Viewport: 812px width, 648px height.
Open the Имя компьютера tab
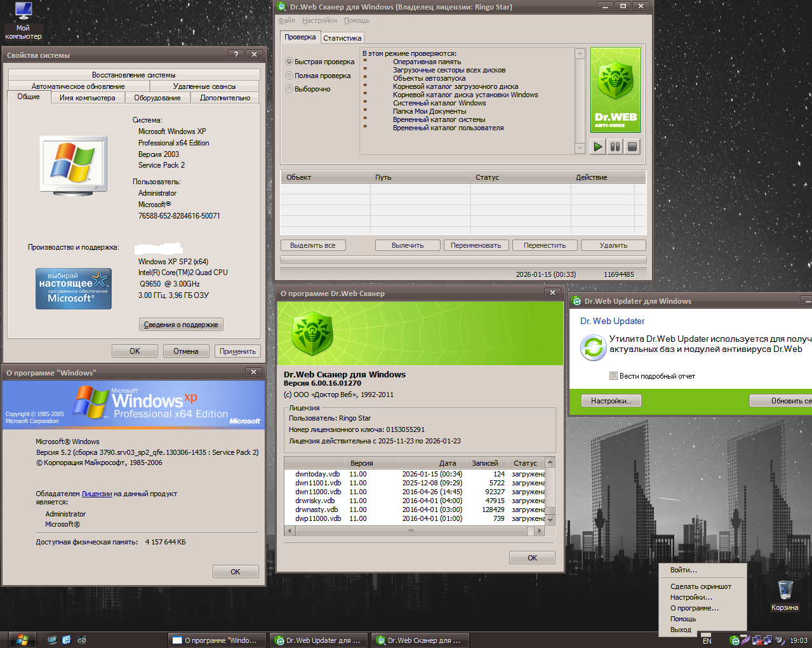88,98
